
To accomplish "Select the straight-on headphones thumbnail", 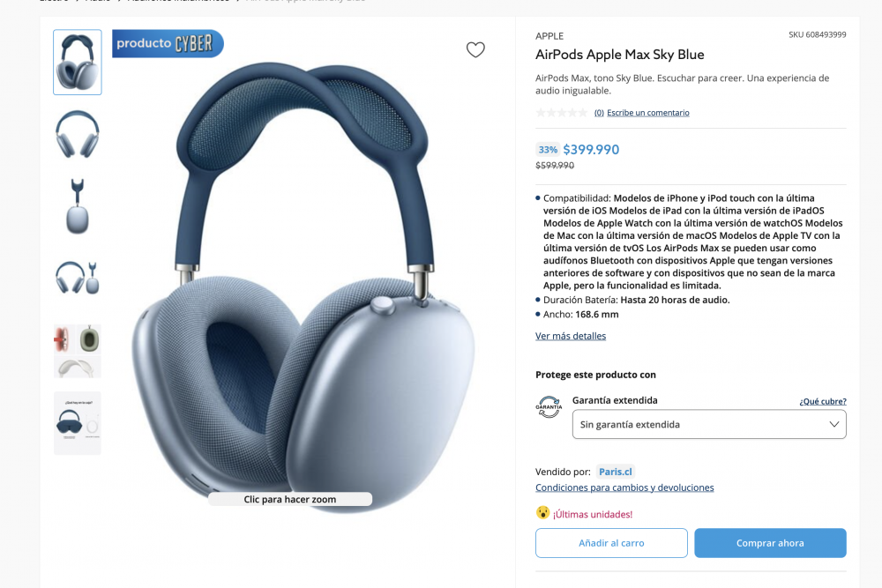I will tap(78, 134).
